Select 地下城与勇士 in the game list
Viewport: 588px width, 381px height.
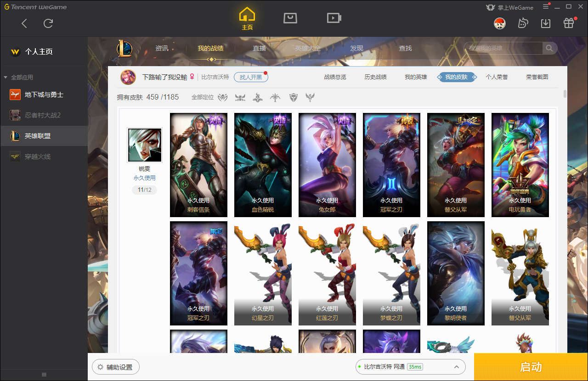[x=44, y=95]
